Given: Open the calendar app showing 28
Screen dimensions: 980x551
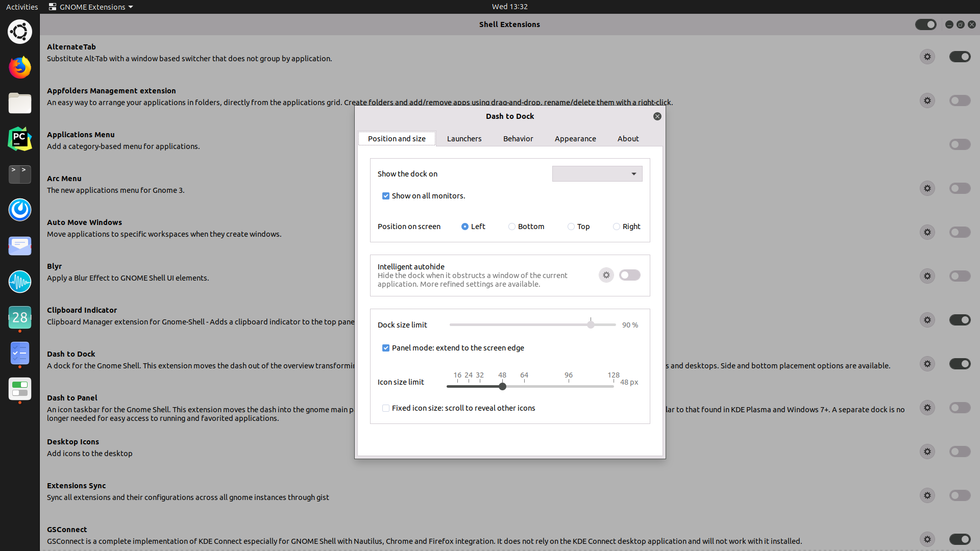Looking at the screenshot, I should [x=20, y=317].
